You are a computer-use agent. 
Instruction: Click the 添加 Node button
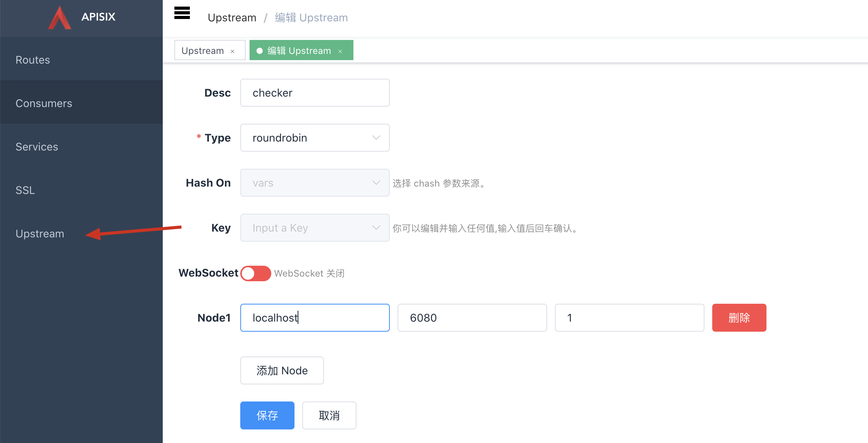282,370
